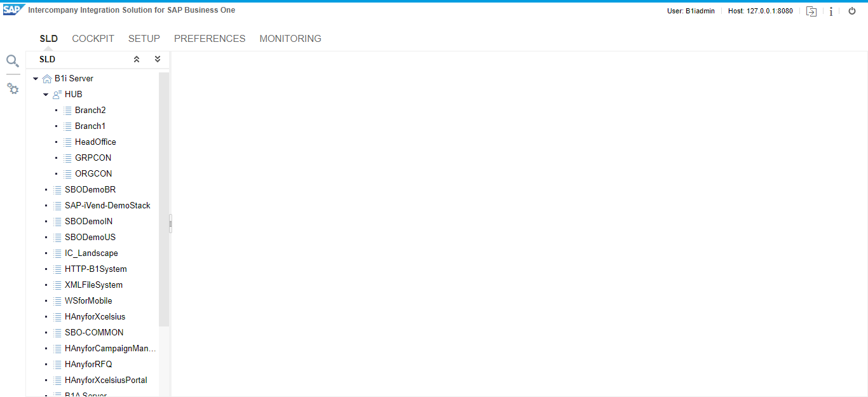Click the "User: B1iadmin" text

[x=691, y=11]
